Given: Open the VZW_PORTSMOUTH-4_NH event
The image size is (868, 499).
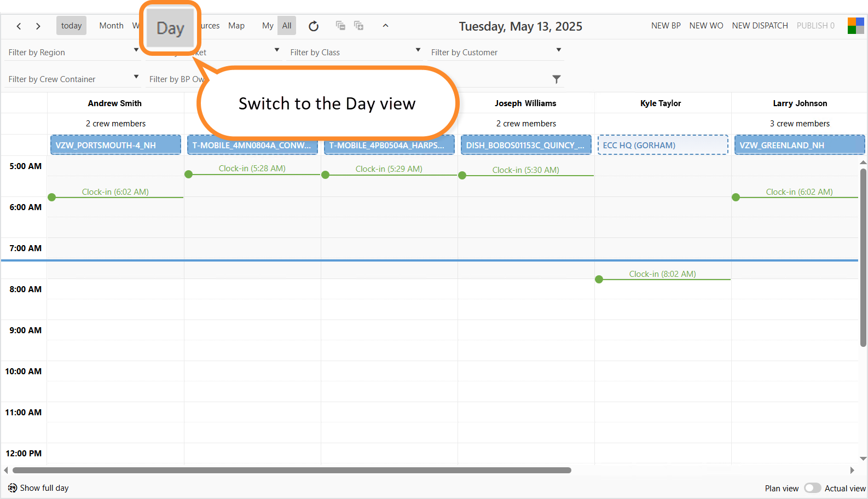Looking at the screenshot, I should pyautogui.click(x=115, y=145).
